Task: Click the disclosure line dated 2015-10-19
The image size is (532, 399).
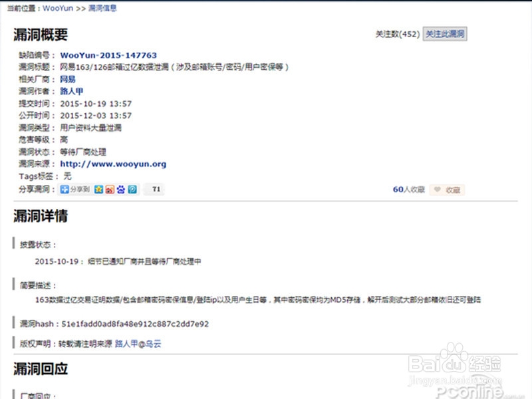Action: click(118, 261)
